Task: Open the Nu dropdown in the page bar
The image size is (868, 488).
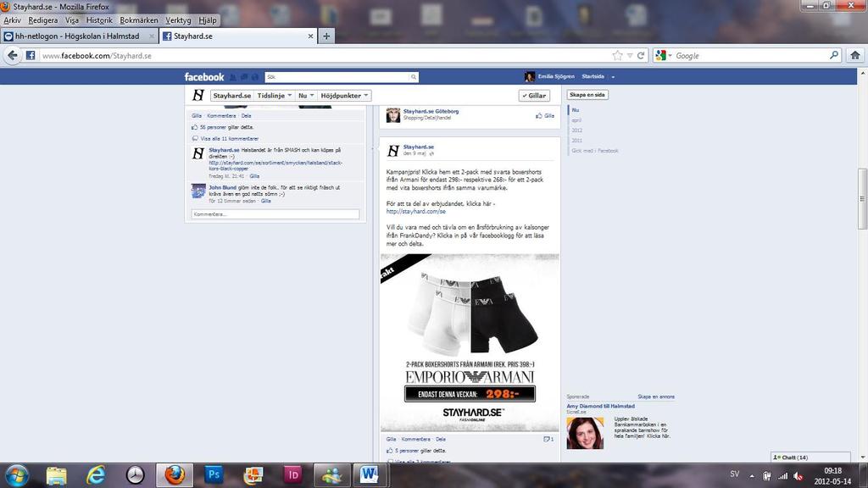Action: [306, 96]
